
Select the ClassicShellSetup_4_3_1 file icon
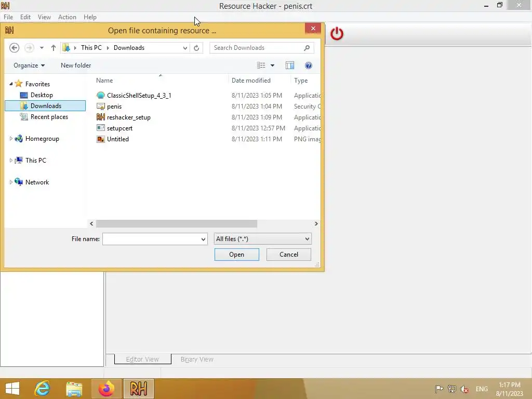click(100, 96)
